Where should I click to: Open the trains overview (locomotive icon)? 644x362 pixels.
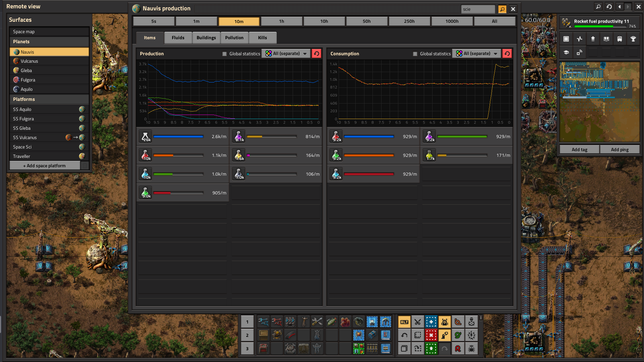(620, 39)
